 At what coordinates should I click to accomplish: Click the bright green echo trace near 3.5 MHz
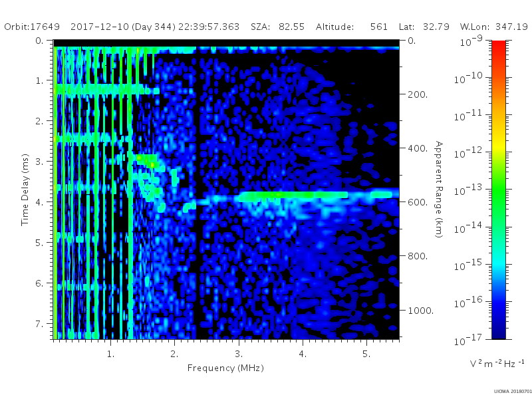293,195
